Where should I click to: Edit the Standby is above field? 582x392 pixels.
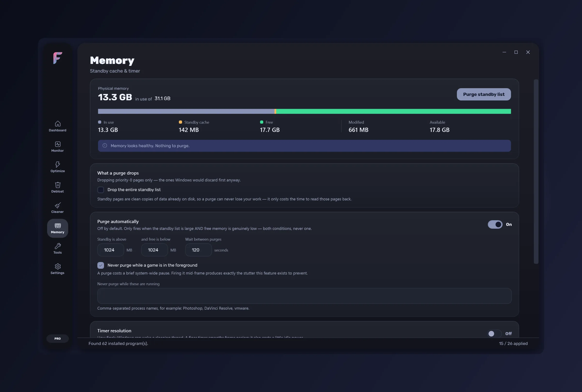111,250
